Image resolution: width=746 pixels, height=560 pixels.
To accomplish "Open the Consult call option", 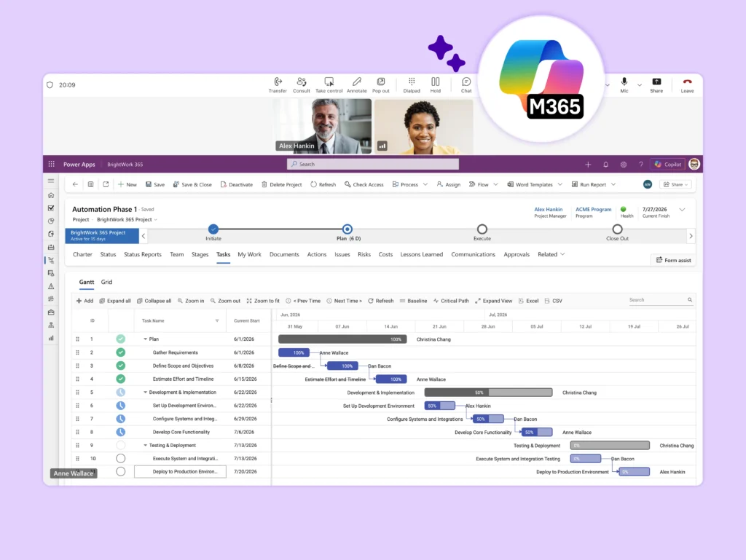I will 301,84.
